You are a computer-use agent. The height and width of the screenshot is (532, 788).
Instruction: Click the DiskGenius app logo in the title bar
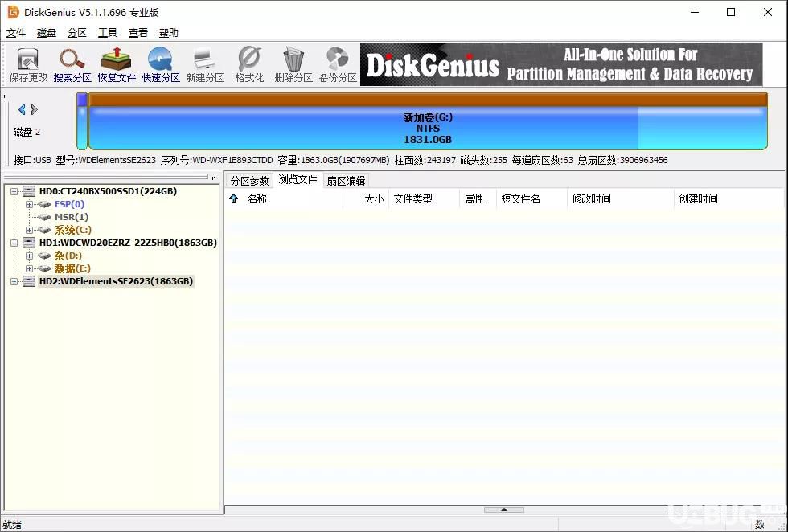pos(13,12)
